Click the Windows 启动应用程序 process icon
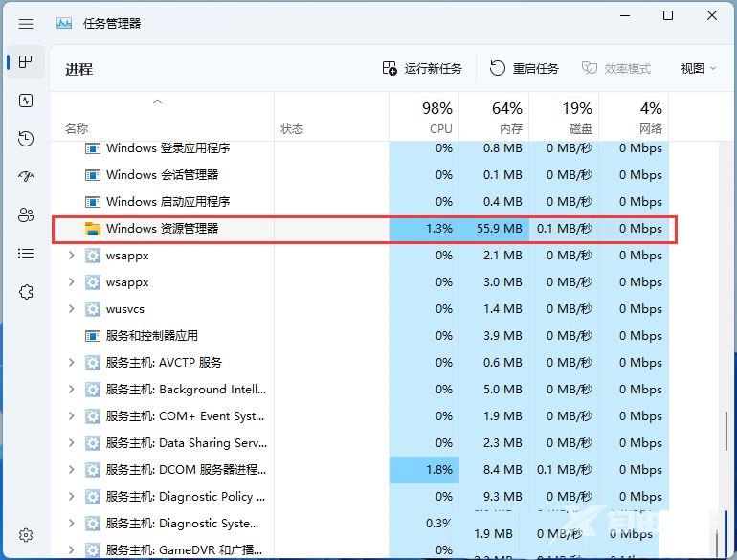737x560 pixels. pos(93,202)
